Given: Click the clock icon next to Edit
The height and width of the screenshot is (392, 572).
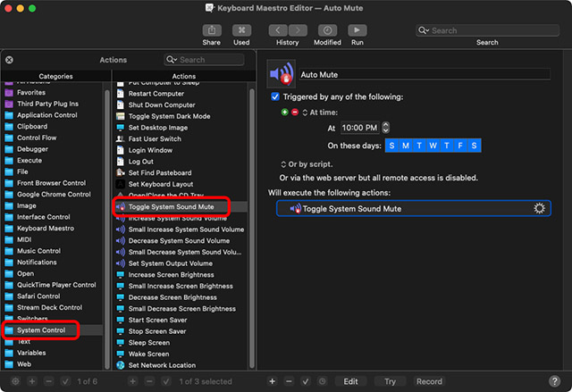Looking at the screenshot, I should pyautogui.click(x=323, y=381).
